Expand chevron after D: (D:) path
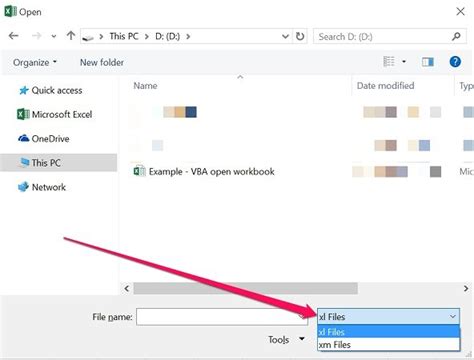Viewport: 474px width, 360px height. pos(188,36)
